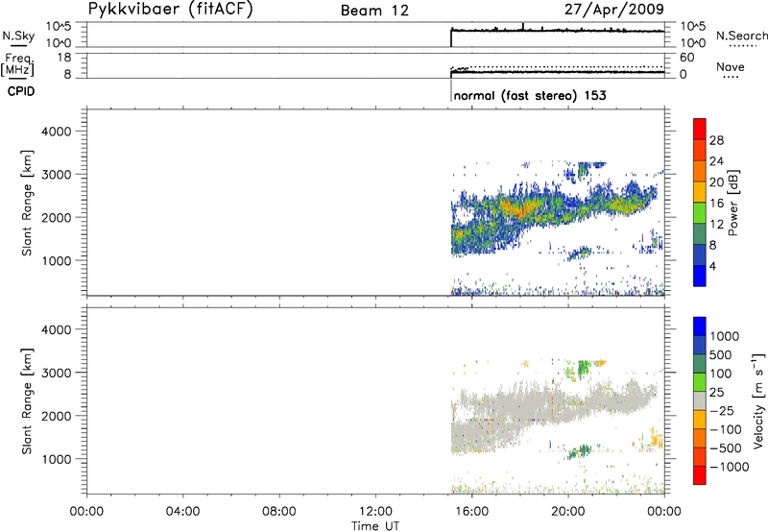This screenshot has width=768, height=532.
Task: Click the "4" tick label on Power bar
Action: [712, 266]
